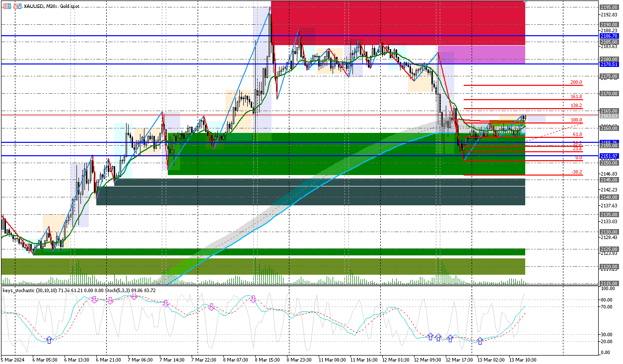Screen dimensions: 623x364
Task: Click the last blue up arrow near 13 Mar 02:30
Action: coord(480,341)
